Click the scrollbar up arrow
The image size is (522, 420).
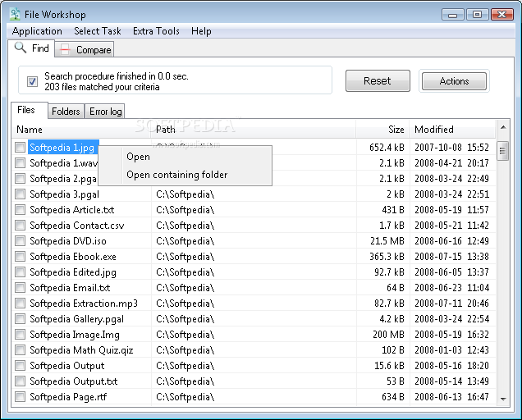(503, 127)
